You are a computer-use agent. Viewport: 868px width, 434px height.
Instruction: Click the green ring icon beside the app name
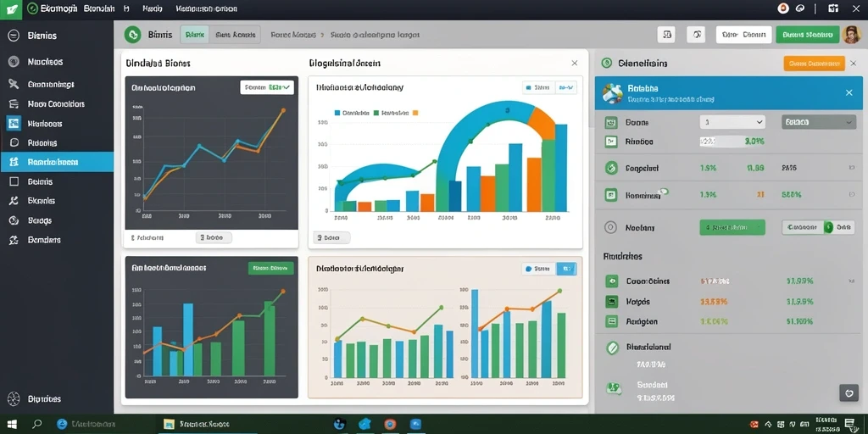[33, 8]
